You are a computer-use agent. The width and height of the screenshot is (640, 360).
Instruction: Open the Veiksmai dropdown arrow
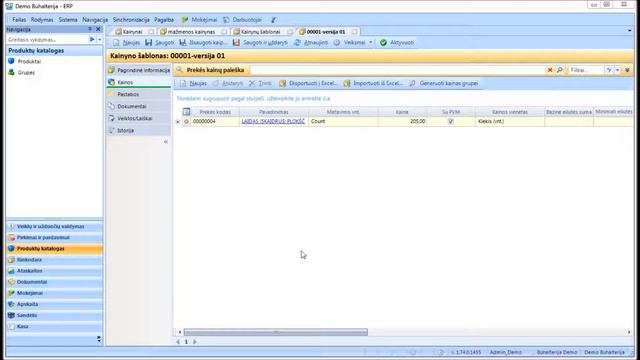[x=371, y=42]
